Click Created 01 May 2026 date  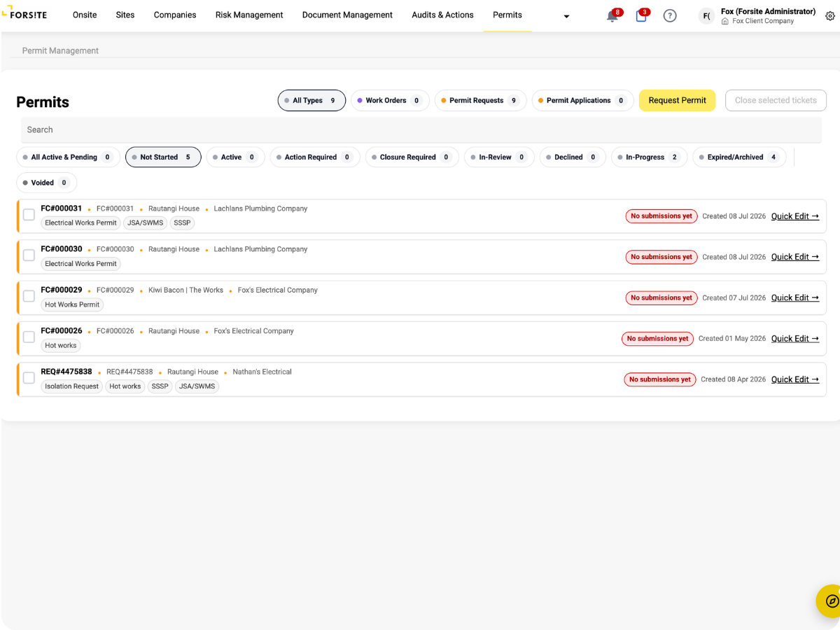(732, 339)
